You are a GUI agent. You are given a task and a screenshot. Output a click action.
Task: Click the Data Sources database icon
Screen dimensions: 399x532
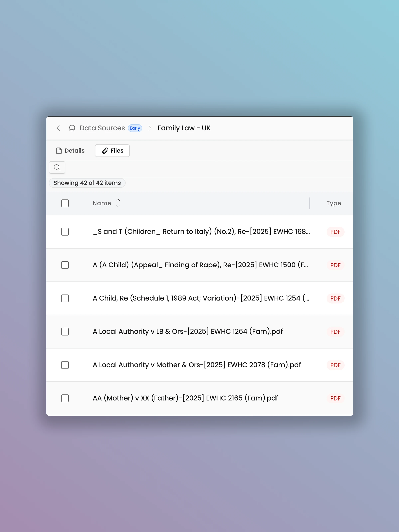coord(72,128)
